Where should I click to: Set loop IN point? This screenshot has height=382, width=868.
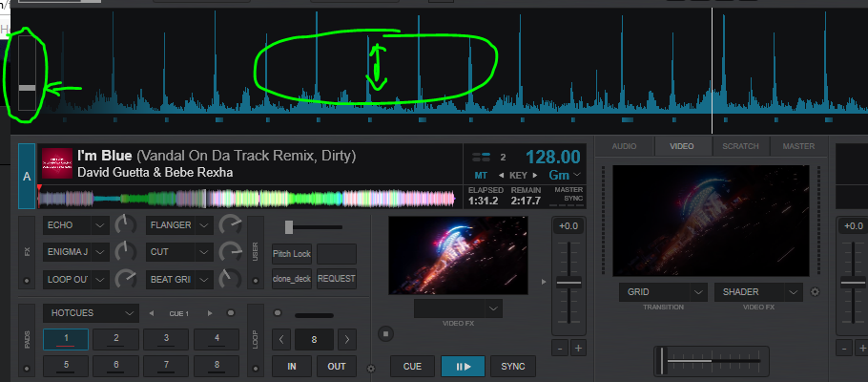pyautogui.click(x=292, y=367)
